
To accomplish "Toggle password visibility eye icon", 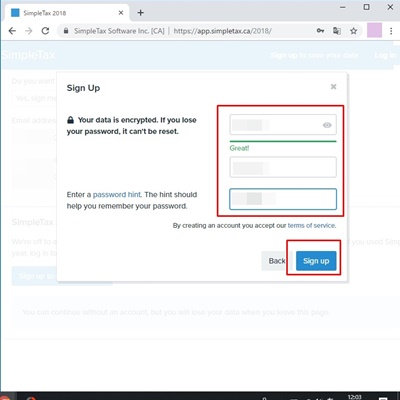I will [x=327, y=125].
